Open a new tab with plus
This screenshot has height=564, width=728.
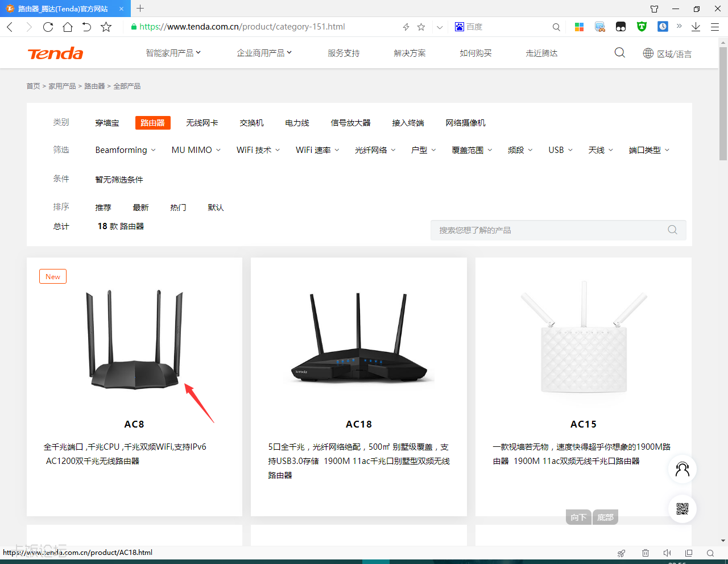click(x=140, y=8)
